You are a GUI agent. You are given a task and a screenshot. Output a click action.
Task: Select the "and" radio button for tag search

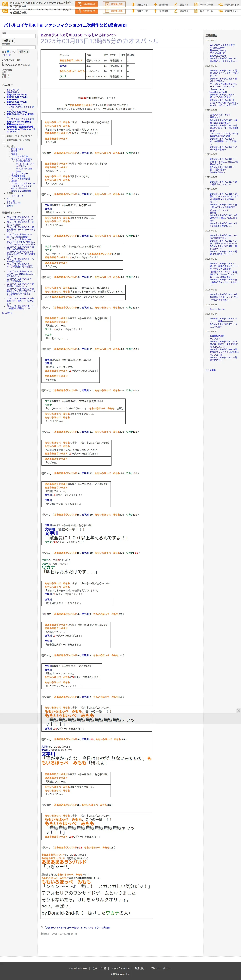(8, 51)
